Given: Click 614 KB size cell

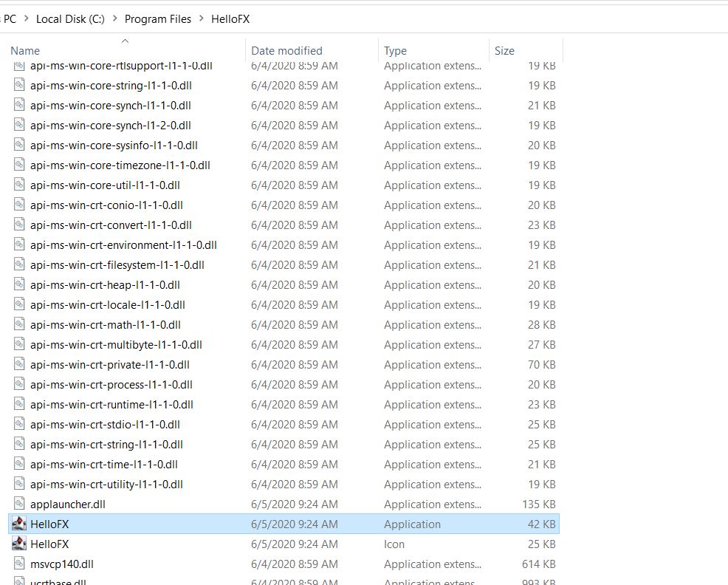Looking at the screenshot, I should (x=538, y=564).
